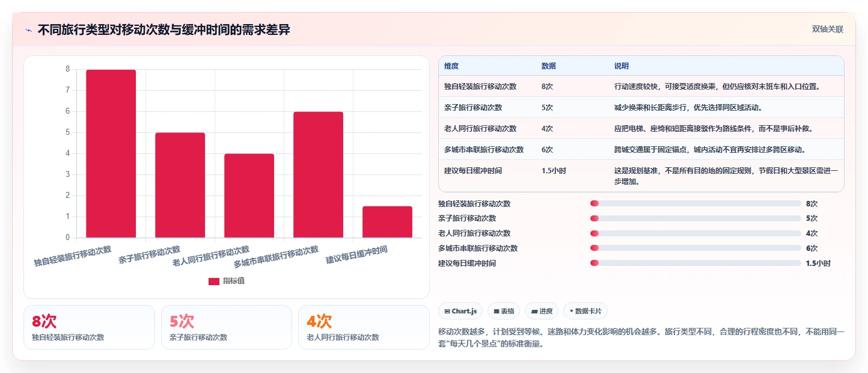Click the main title 不同旅行类型对移动次数
Screen dimensions: 868x373
click(x=164, y=29)
